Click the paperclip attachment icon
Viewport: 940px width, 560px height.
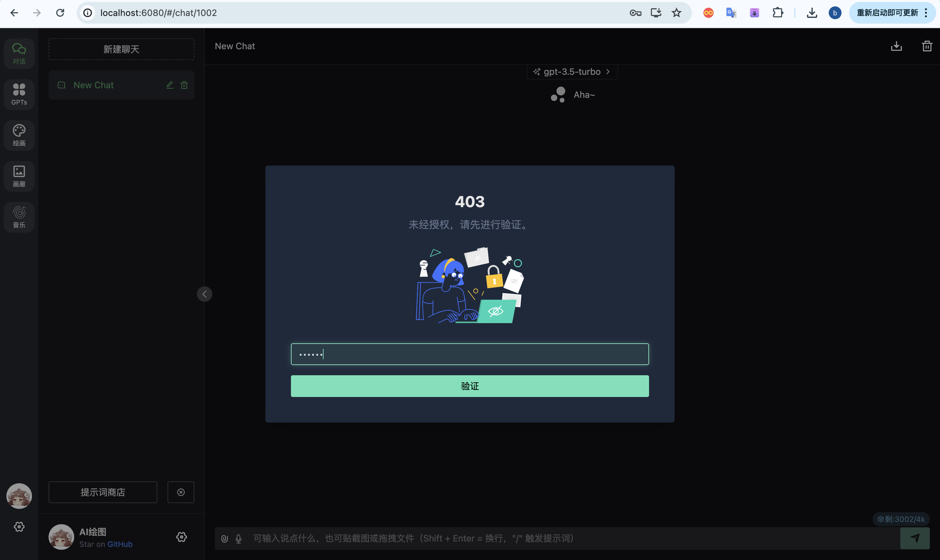[224, 539]
